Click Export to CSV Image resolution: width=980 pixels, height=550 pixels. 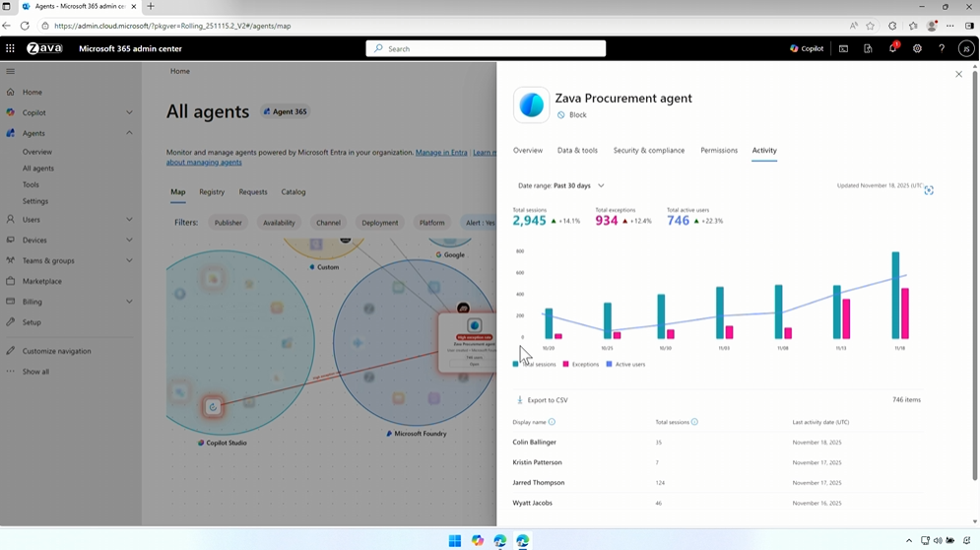point(543,400)
